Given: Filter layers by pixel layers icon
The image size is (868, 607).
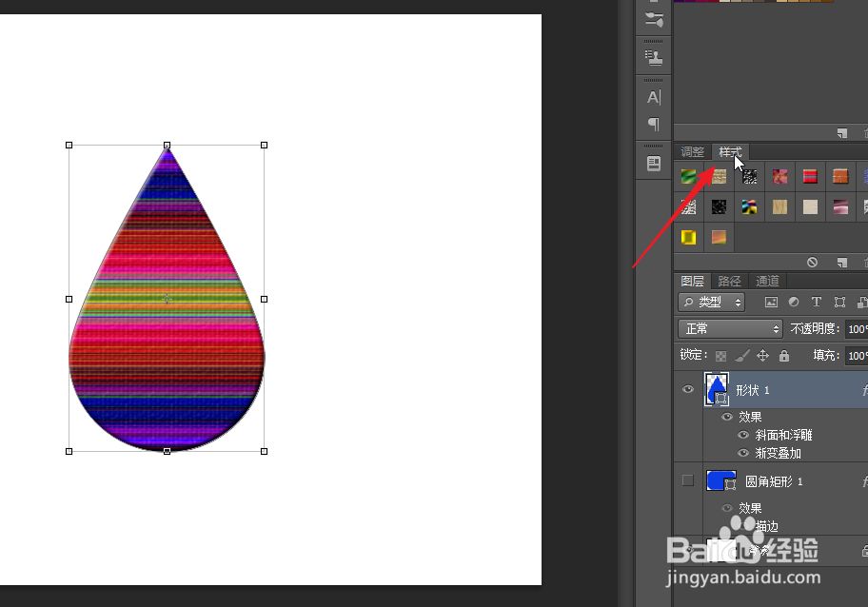Looking at the screenshot, I should tap(771, 303).
